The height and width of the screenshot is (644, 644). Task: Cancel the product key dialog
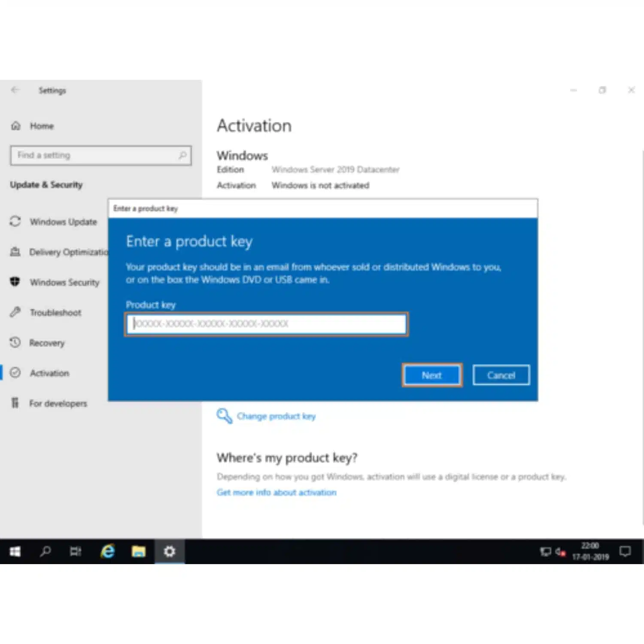[x=501, y=375]
